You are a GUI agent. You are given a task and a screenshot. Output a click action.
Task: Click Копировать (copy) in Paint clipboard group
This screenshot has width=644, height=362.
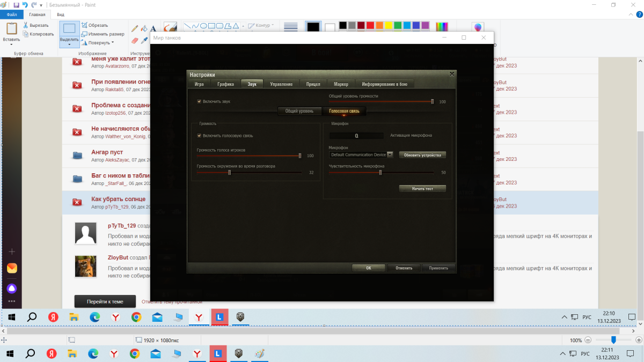point(39,34)
